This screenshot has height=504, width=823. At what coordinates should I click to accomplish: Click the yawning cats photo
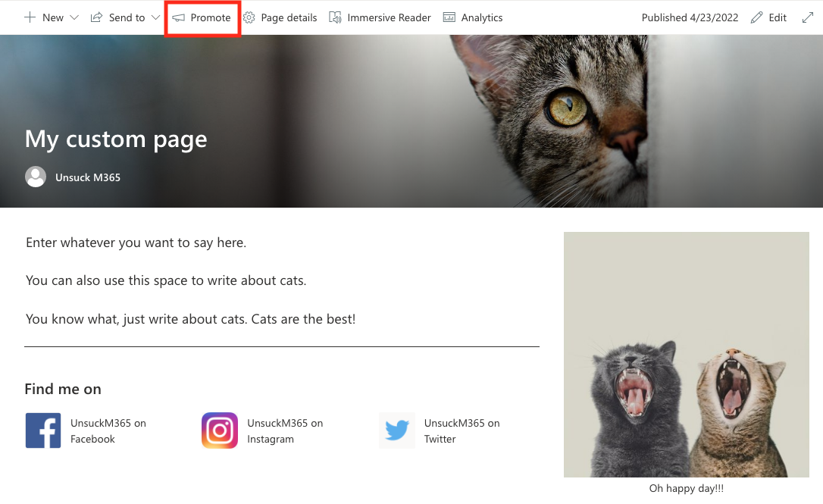(x=686, y=355)
